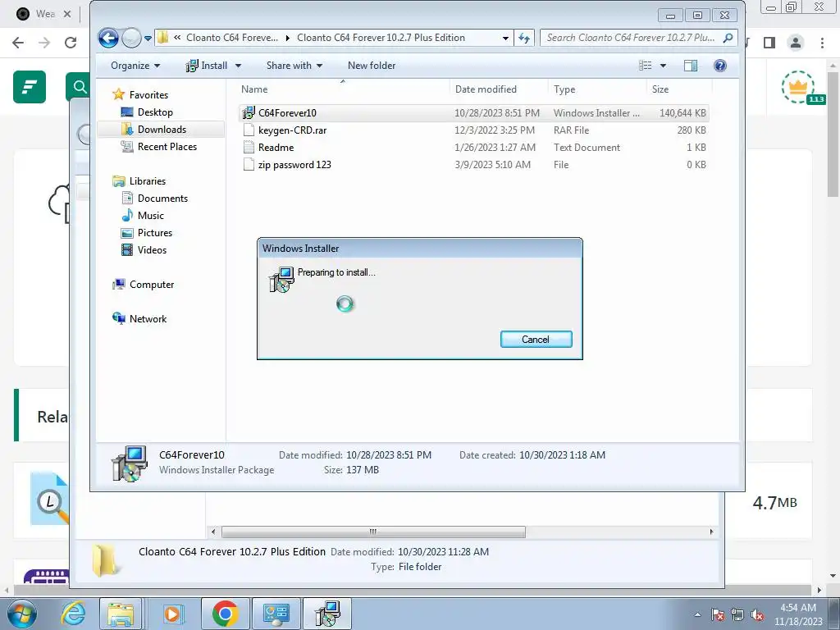Open the Pictures library
Viewport: 840px width, 630px height.
pos(155,232)
